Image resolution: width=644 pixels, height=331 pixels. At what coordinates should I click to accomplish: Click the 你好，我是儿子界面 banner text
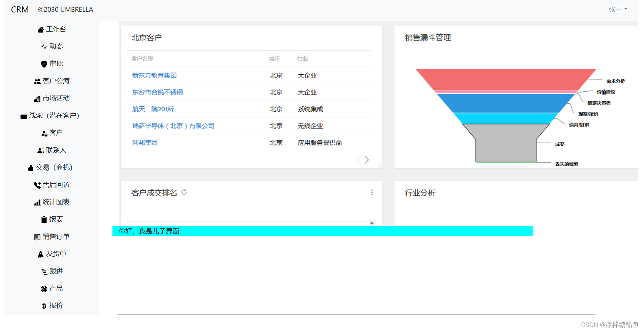click(x=149, y=231)
